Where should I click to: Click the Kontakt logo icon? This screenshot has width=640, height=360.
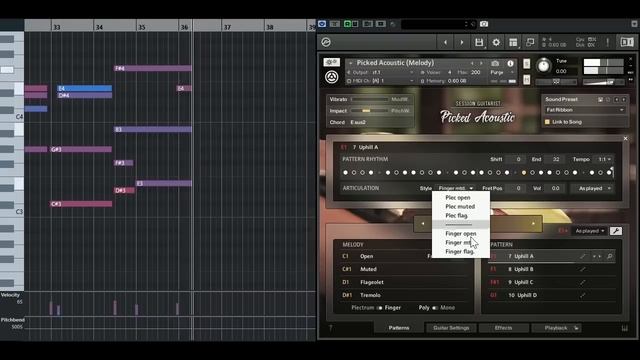326,42
